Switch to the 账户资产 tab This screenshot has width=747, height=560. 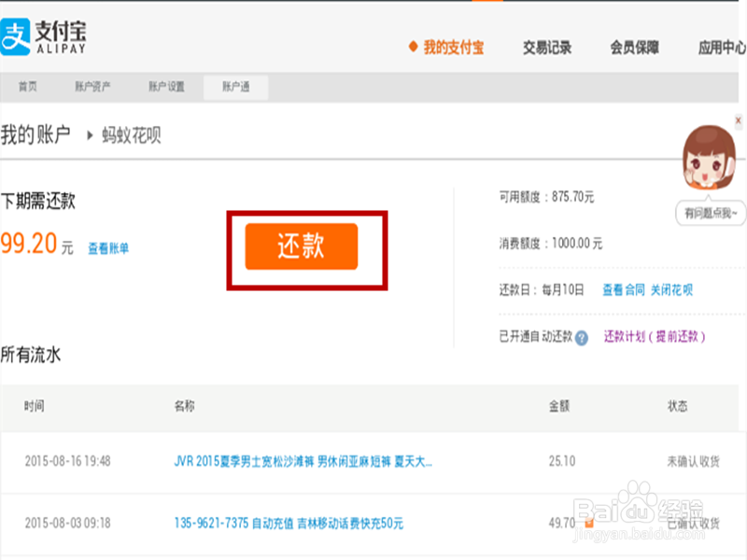coord(92,87)
